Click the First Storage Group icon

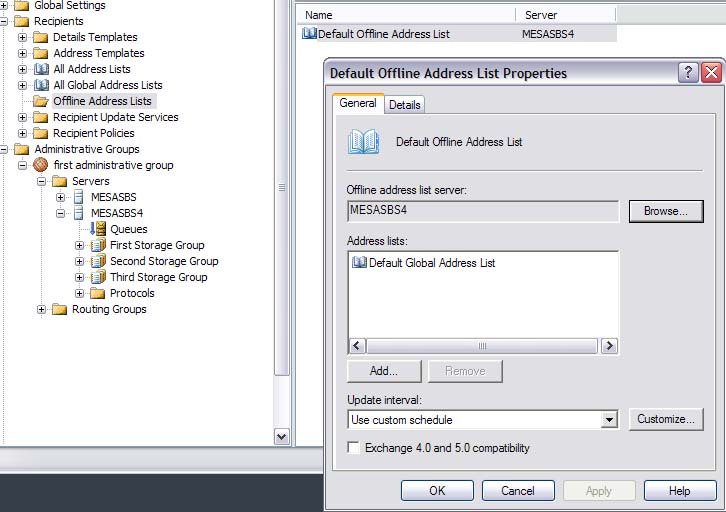point(98,245)
